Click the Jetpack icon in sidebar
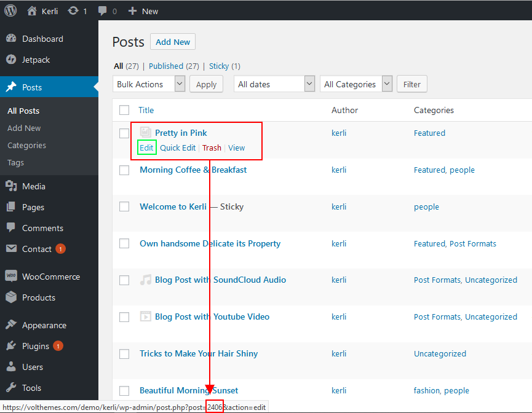The width and height of the screenshot is (532, 413). tap(11, 60)
